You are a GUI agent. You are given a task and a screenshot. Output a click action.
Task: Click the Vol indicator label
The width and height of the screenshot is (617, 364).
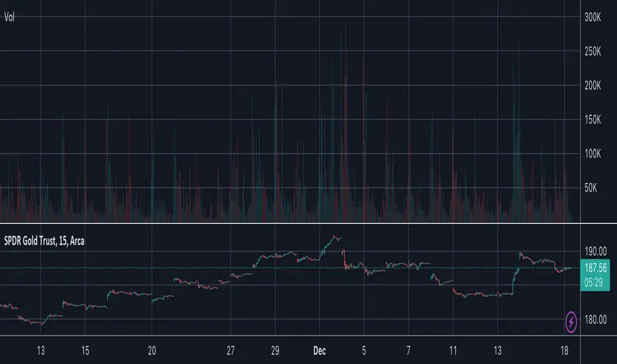click(x=9, y=17)
